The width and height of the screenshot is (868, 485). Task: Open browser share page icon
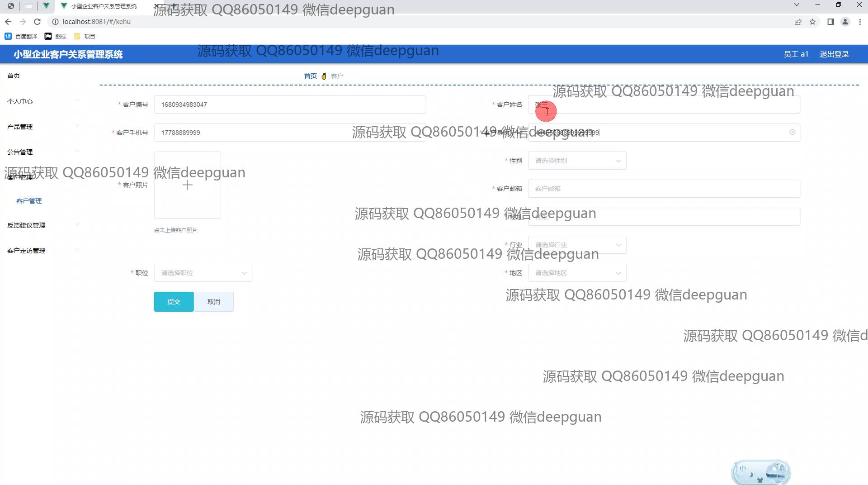click(x=798, y=22)
